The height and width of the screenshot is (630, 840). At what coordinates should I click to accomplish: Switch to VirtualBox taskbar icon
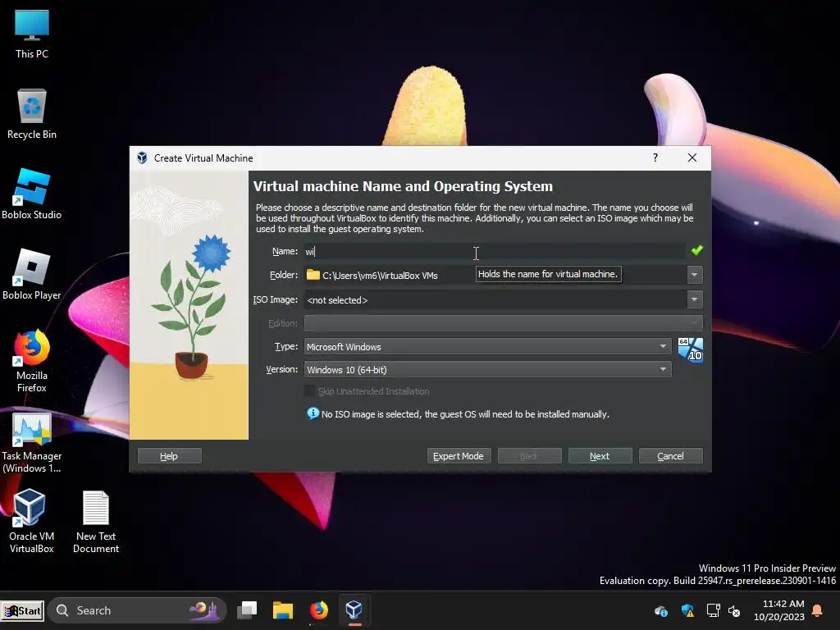tap(354, 610)
